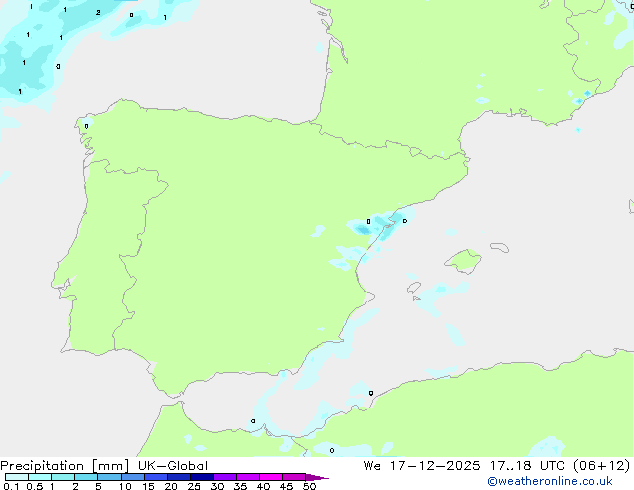The image size is (634, 490).
Task: Click the date text 'We 17-12-2025'
Action: click(x=422, y=466)
